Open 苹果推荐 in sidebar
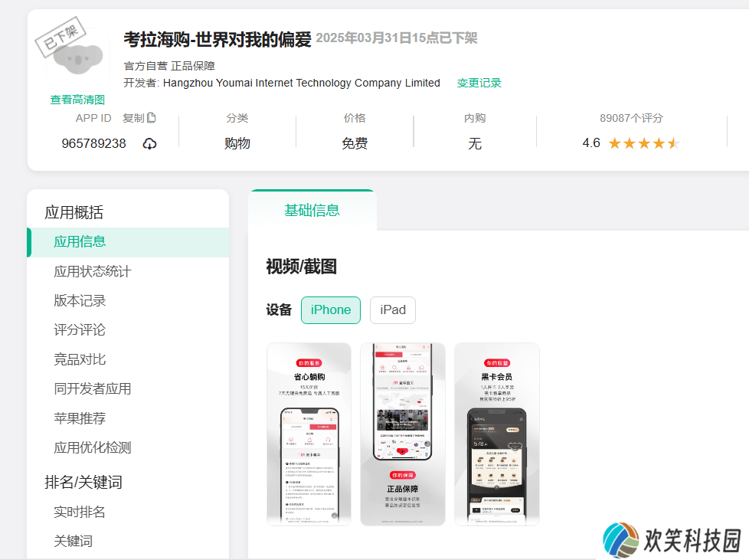Screen dimensions: 749x560 (80, 418)
